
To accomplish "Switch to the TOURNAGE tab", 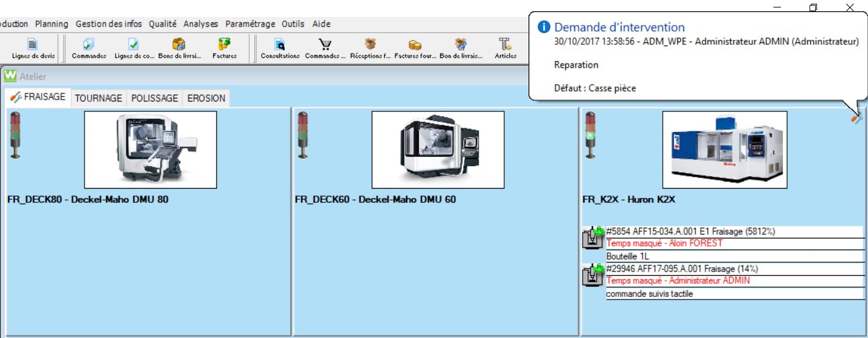I will pos(98,98).
